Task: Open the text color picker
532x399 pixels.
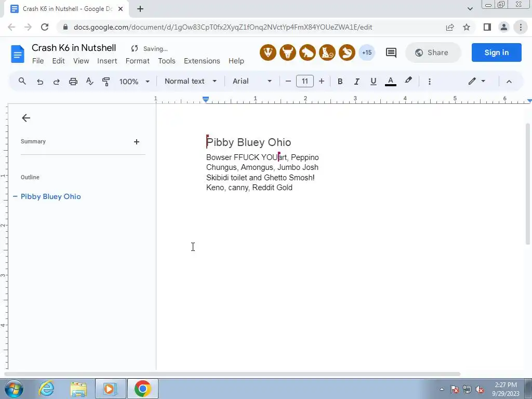Action: pos(391,82)
